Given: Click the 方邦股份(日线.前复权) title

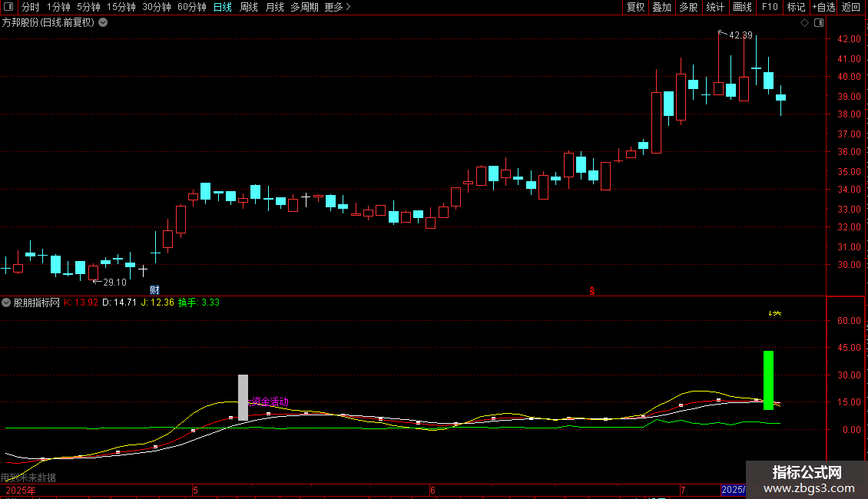Looking at the screenshot, I should coord(48,23).
